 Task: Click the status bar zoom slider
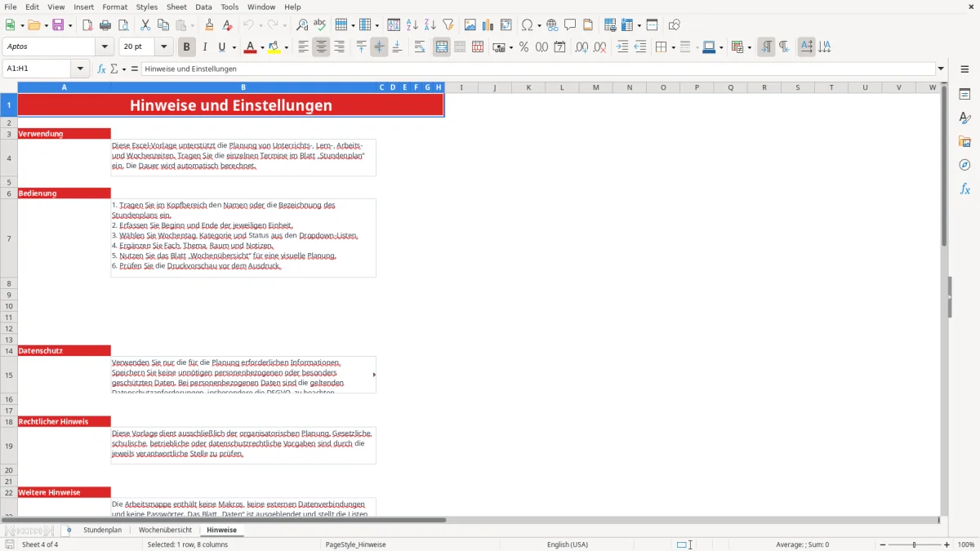coord(915,544)
